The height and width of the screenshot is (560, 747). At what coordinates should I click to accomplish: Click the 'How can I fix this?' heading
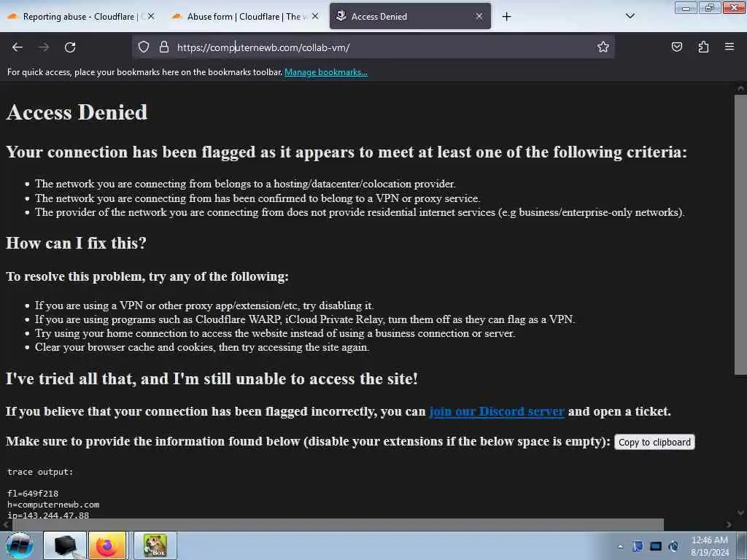[x=76, y=243]
